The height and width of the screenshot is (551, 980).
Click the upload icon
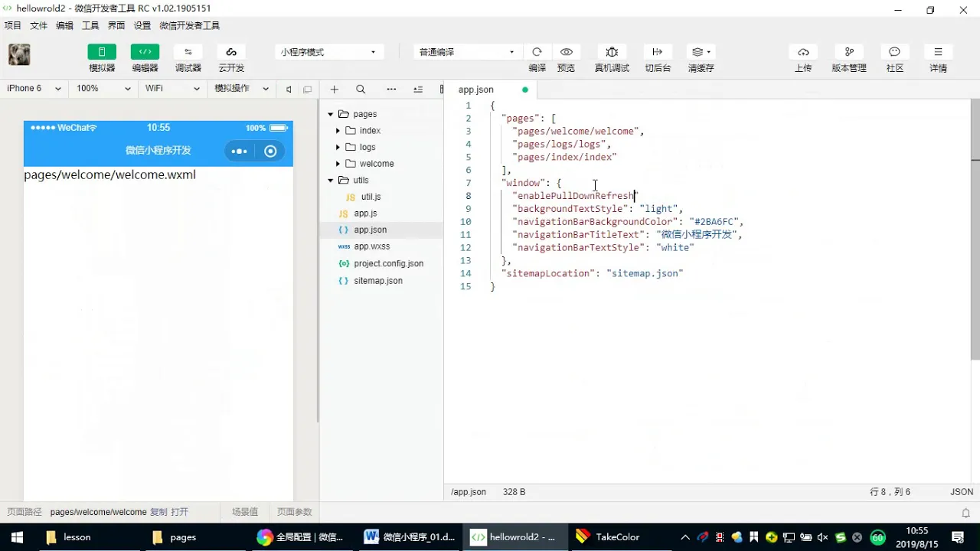803,52
